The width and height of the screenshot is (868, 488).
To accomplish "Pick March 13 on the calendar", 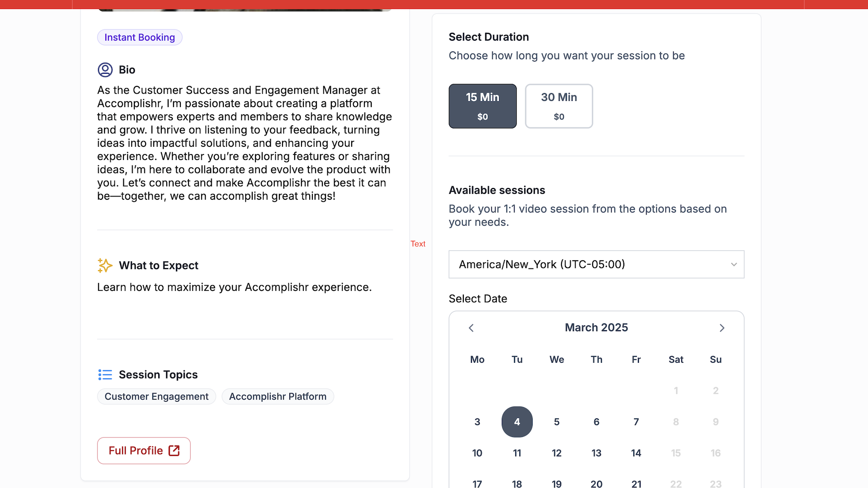I will (x=596, y=453).
